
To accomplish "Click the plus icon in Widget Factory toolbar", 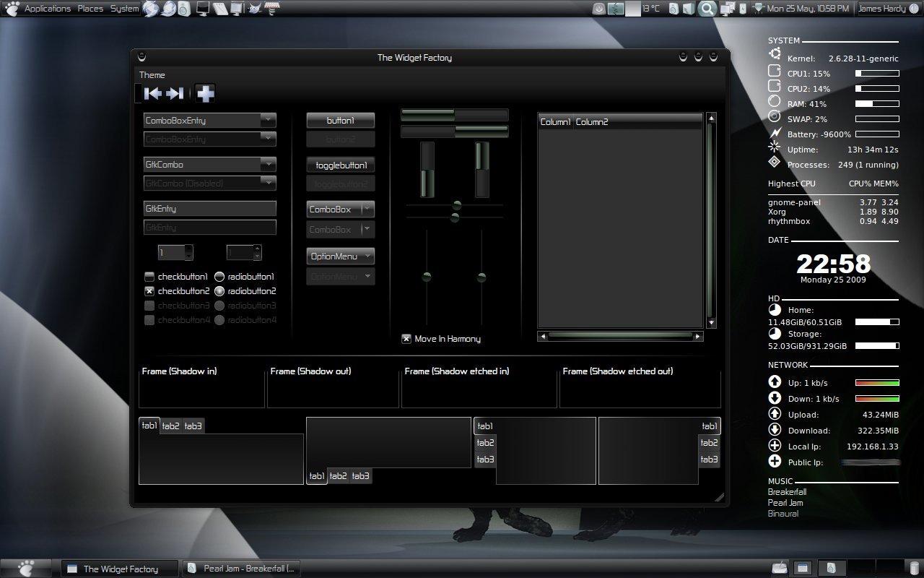I will point(206,93).
